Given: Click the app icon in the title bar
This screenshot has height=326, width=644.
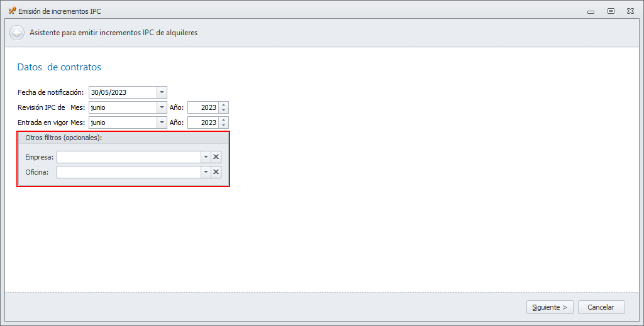Looking at the screenshot, I should point(12,11).
